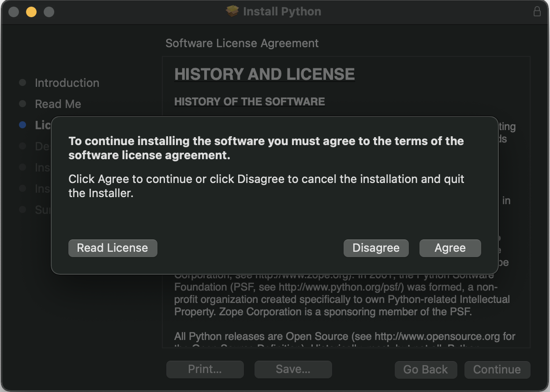Click the Continue button
Image resolution: width=550 pixels, height=392 pixels.
(x=497, y=370)
